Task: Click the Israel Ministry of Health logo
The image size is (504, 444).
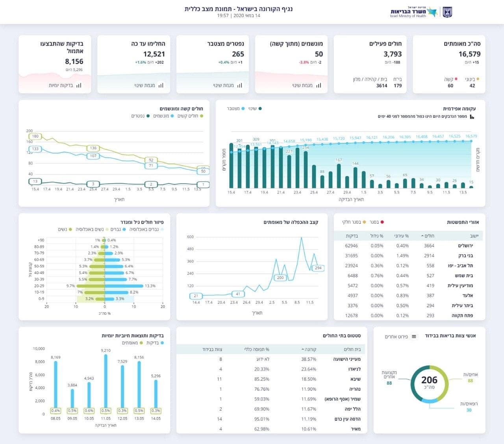Action: point(413,12)
